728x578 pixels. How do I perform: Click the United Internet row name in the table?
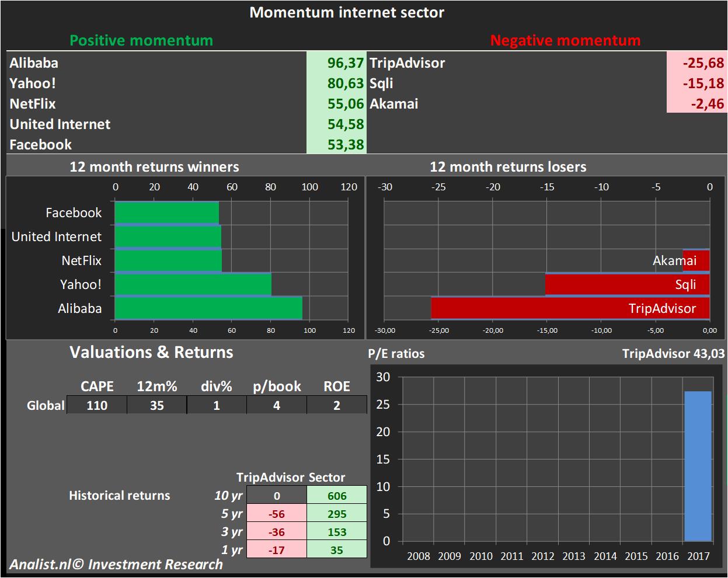click(x=60, y=124)
